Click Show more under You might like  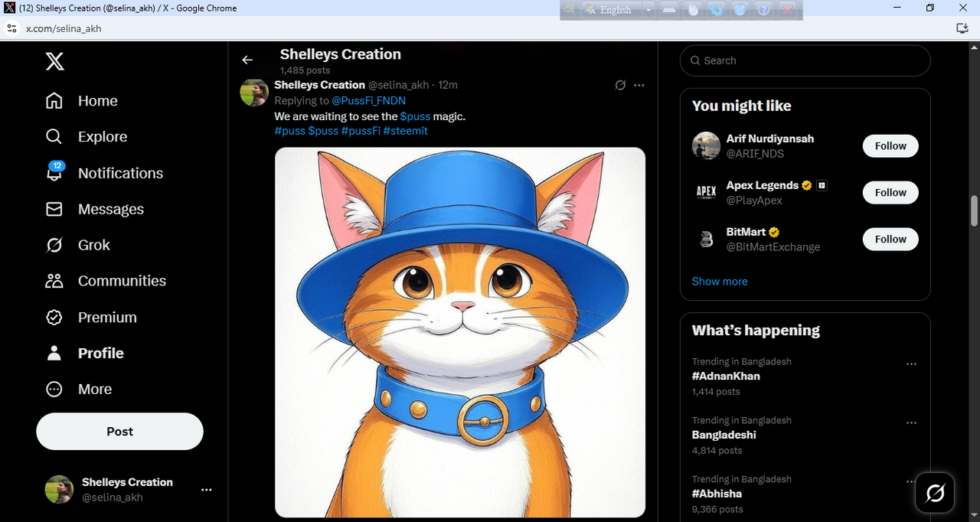tap(720, 282)
